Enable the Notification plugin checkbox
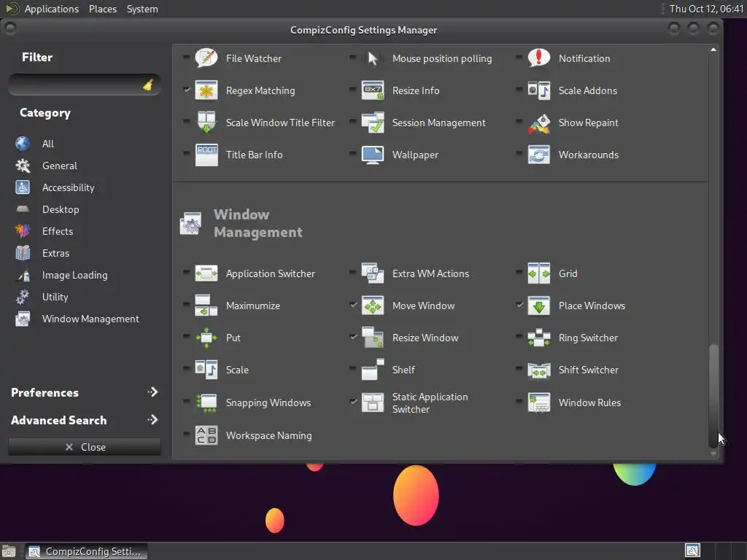Screen dimensions: 747x560 point(519,57)
